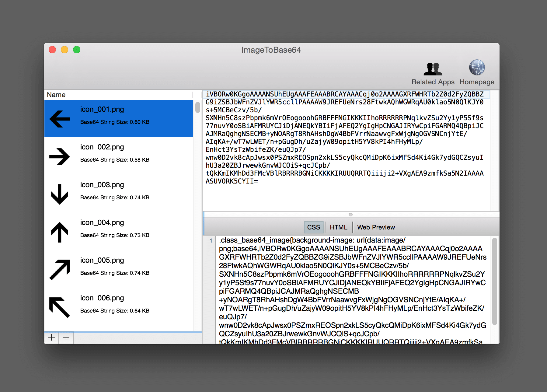Switch to the HTML tab
Screen dimensions: 547x392
[x=339, y=227]
